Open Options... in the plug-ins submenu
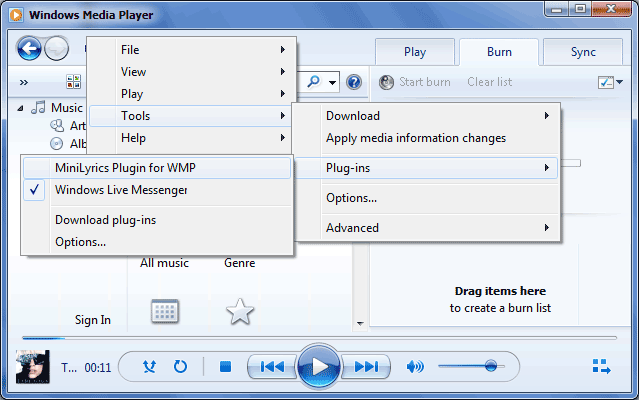 coord(80,242)
